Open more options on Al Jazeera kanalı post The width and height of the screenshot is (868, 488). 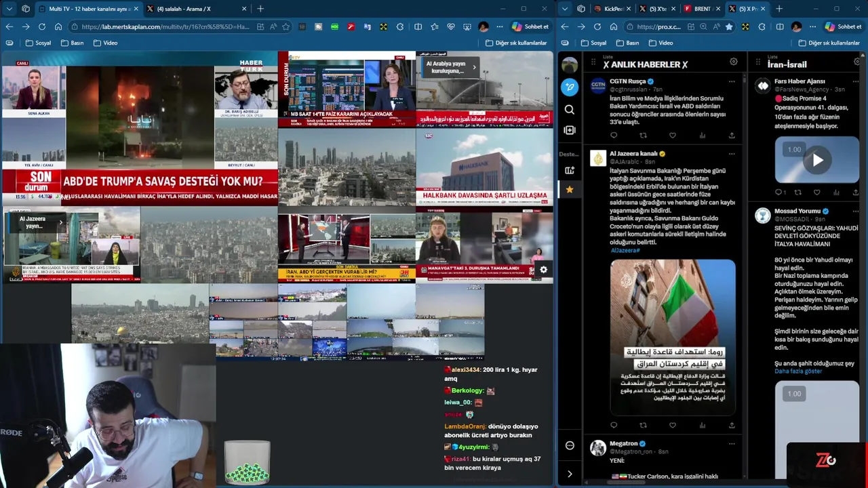tap(732, 154)
